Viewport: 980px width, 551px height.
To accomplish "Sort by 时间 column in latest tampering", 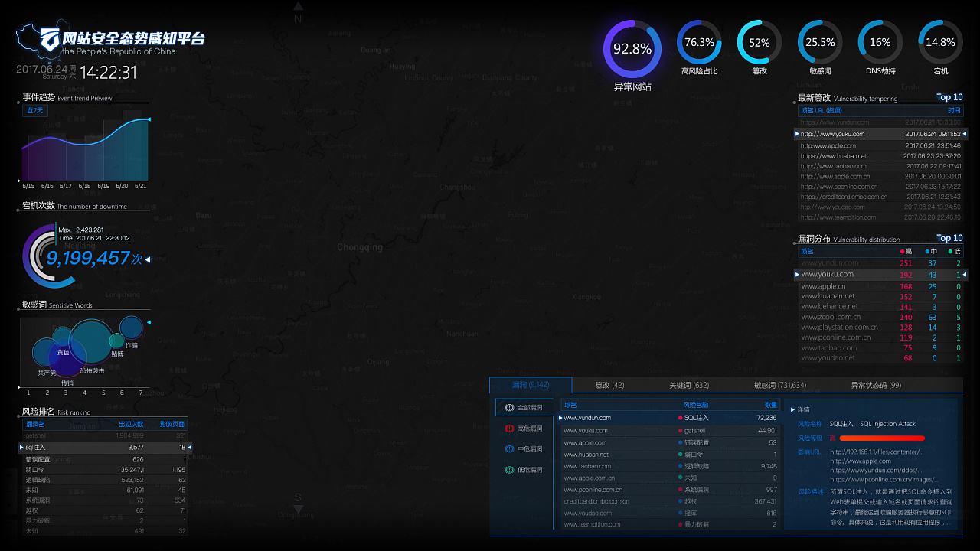I will click(x=954, y=111).
